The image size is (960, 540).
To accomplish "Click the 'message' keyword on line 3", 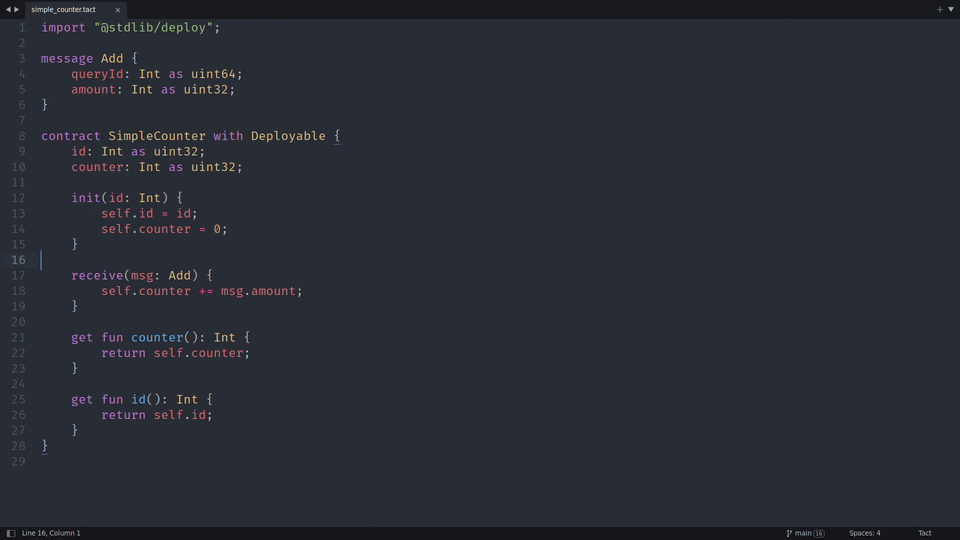I will pos(67,59).
